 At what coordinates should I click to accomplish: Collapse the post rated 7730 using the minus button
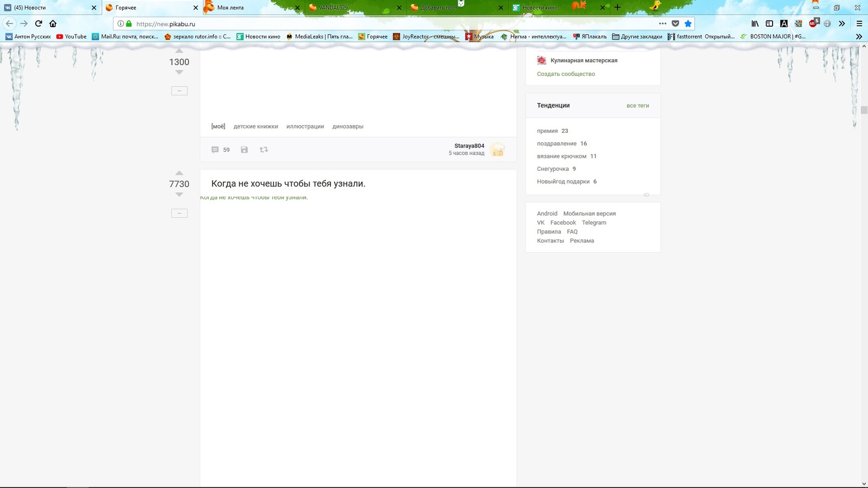(x=179, y=213)
